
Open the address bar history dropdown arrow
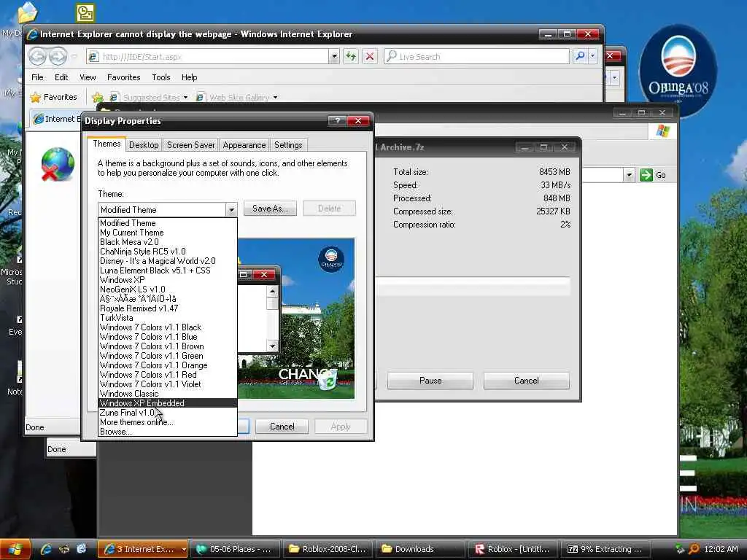point(334,57)
